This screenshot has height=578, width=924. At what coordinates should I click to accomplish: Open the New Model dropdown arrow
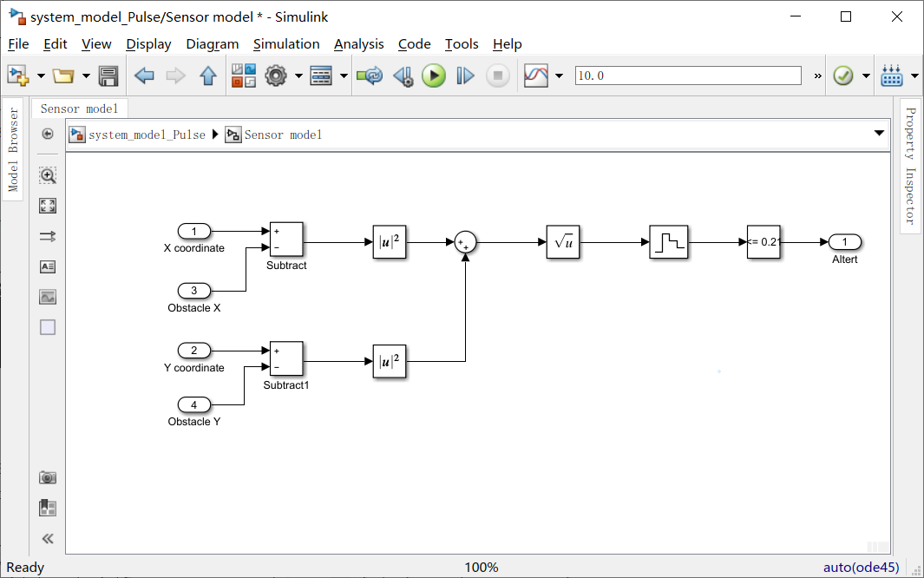[x=40, y=76]
